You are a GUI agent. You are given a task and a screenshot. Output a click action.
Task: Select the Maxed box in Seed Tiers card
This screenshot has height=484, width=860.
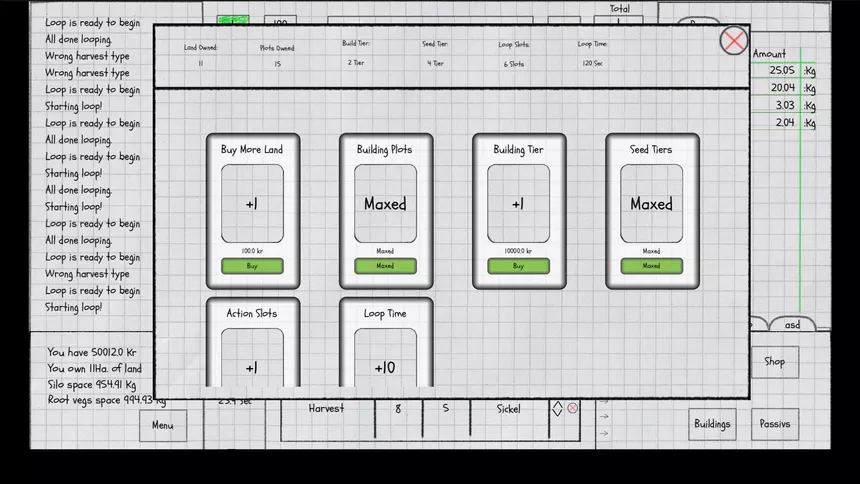[652, 204]
